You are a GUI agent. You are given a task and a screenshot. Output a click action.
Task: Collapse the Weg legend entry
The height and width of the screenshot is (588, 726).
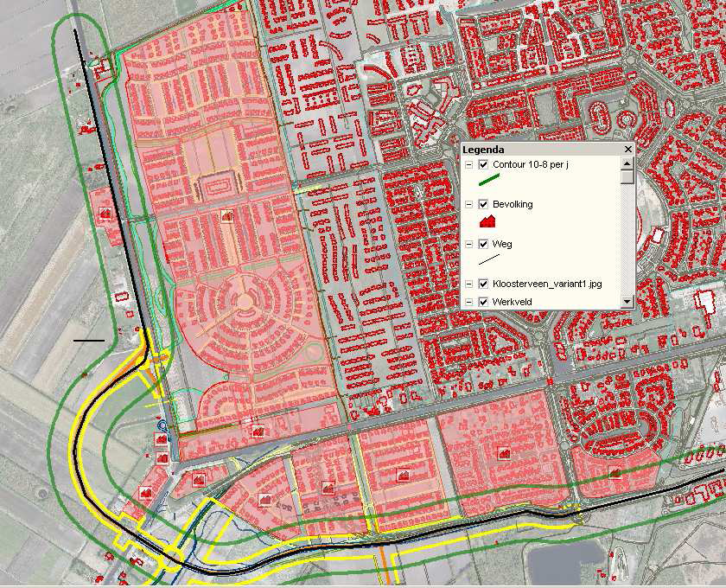(x=468, y=243)
